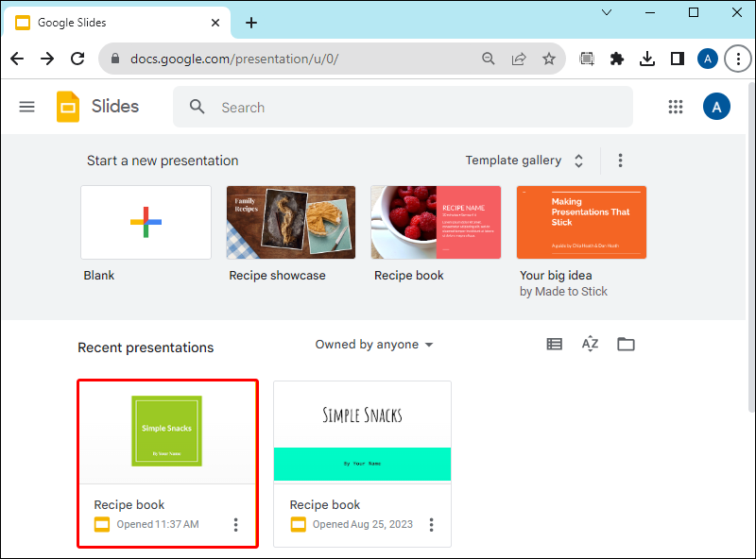Choose the Recipe showcase template
Screen dimensions: 756x559
click(291, 222)
